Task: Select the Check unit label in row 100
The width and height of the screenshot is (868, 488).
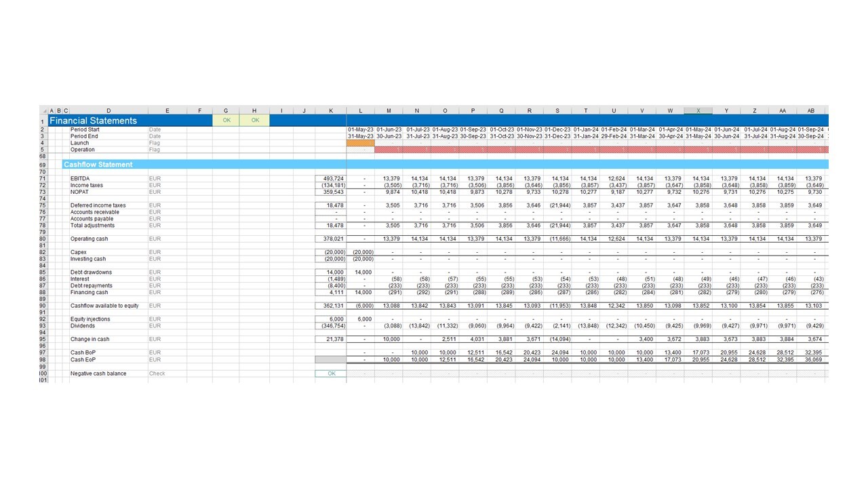Action: point(157,373)
